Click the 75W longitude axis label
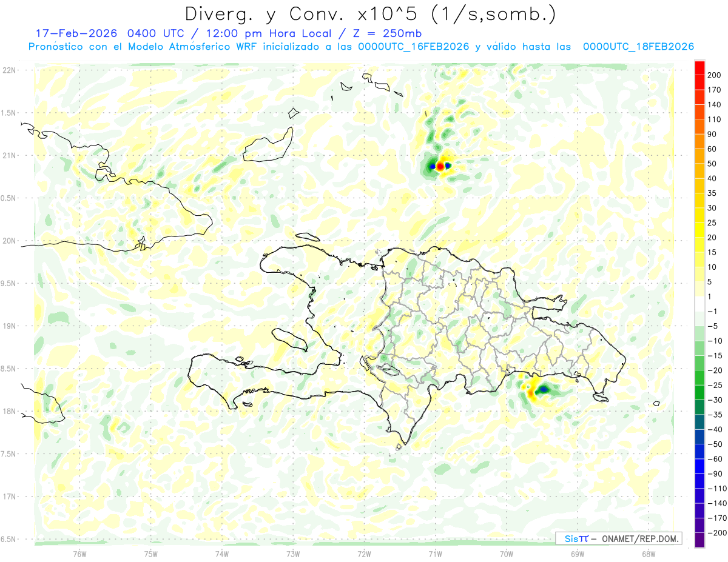Viewport: 728px width, 562px height. pos(150,554)
